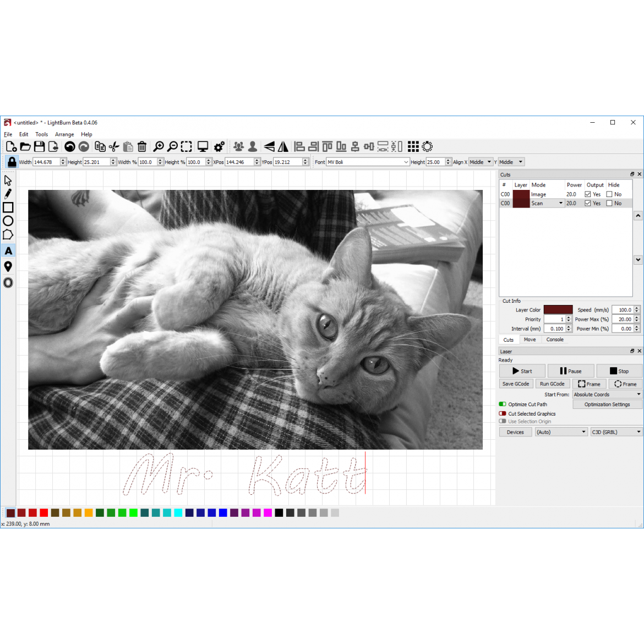The image size is (644, 644).
Task: Click the Zoom In magnifier icon
Action: coord(159,146)
